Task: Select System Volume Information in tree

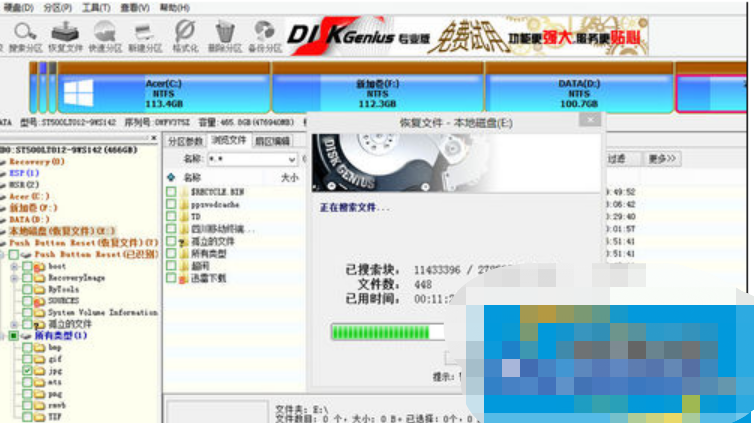Action: [x=103, y=313]
